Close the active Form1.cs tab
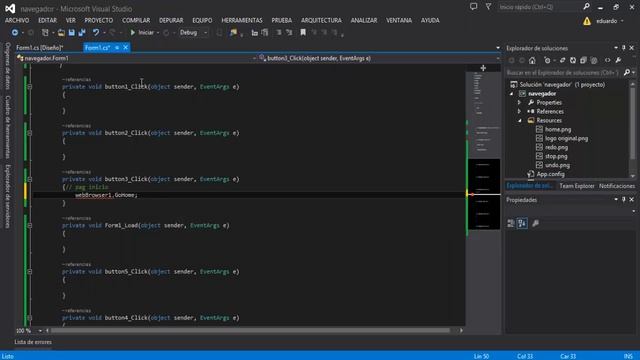The height and width of the screenshot is (360, 640). [x=126, y=48]
